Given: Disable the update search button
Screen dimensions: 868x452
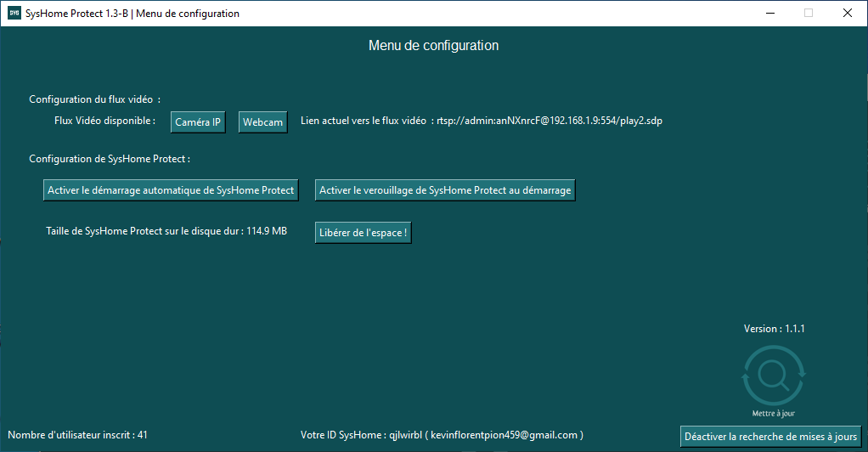Looking at the screenshot, I should 770,437.
